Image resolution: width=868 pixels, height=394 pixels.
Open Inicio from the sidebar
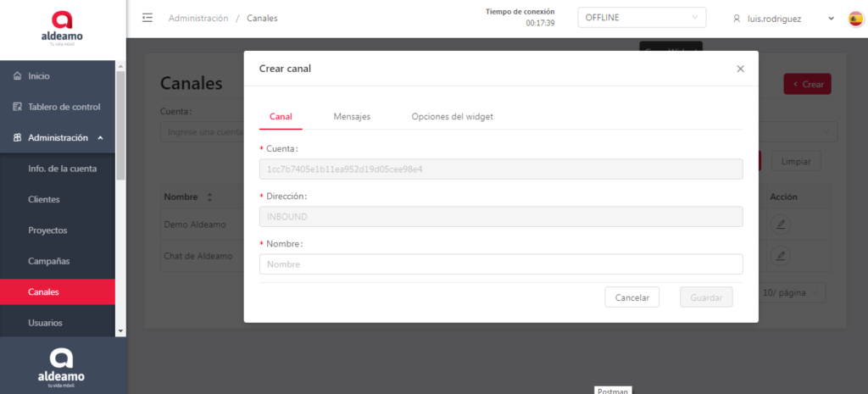point(39,76)
